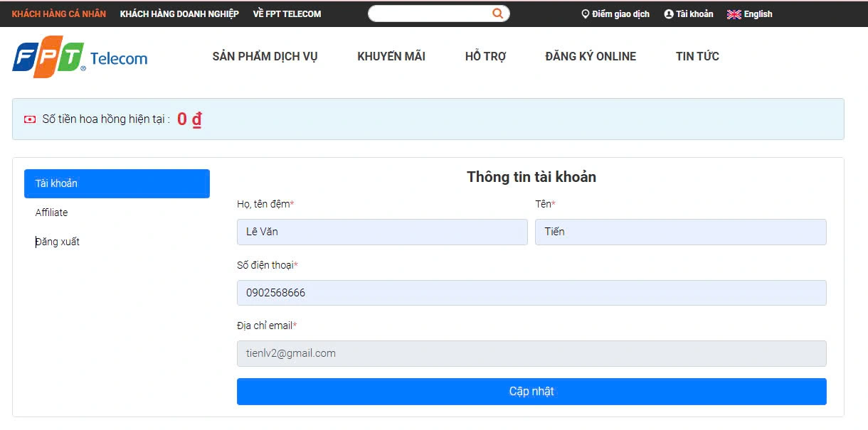Click the Số tiền hoa hồng hiện tại label
This screenshot has height=430, width=868.
[106, 119]
